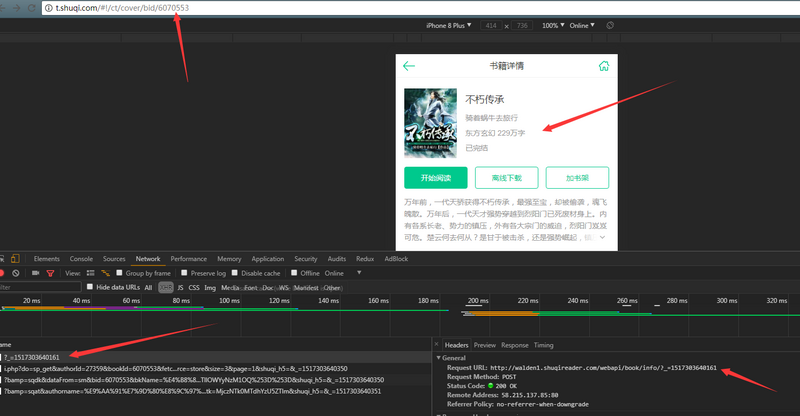The height and width of the screenshot is (416, 800).
Task: Expand the book description chevron
Action: (x=602, y=237)
